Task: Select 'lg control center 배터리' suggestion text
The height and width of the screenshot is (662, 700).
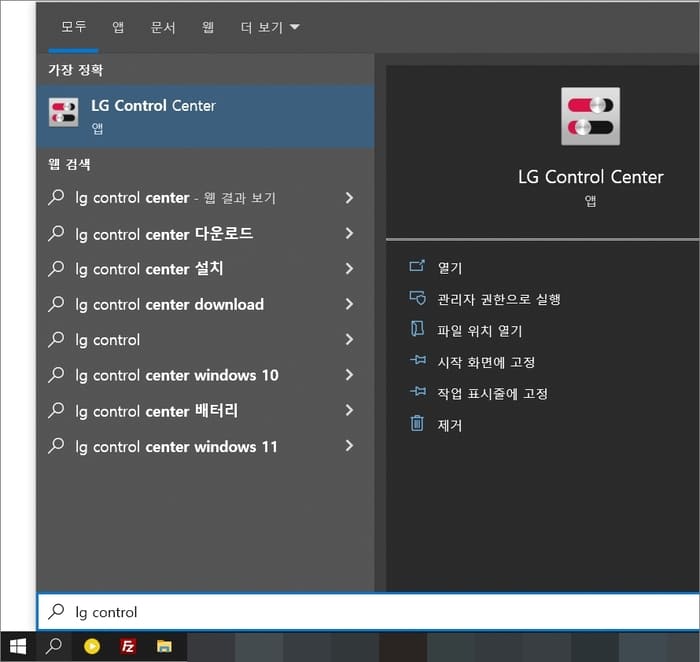Action: click(157, 411)
